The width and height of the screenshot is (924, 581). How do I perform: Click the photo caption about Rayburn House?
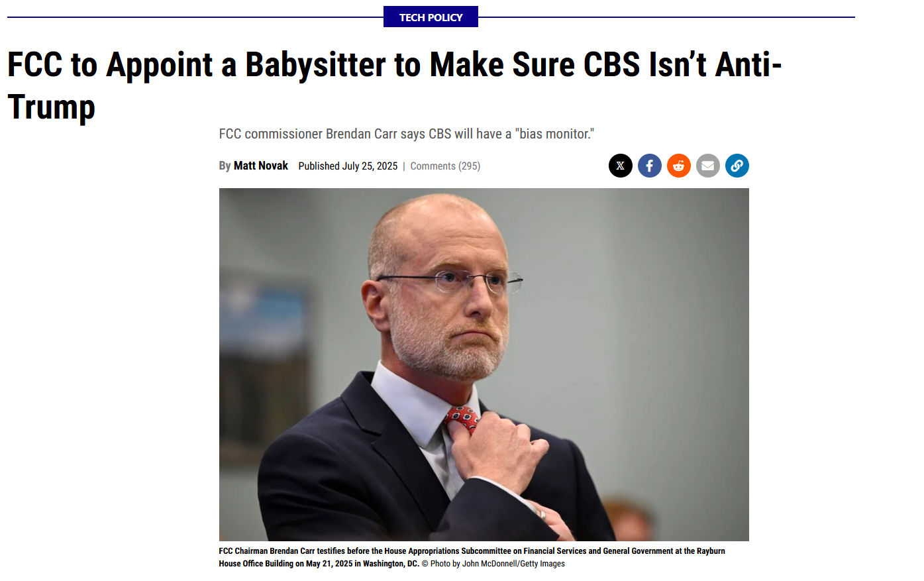pos(472,557)
